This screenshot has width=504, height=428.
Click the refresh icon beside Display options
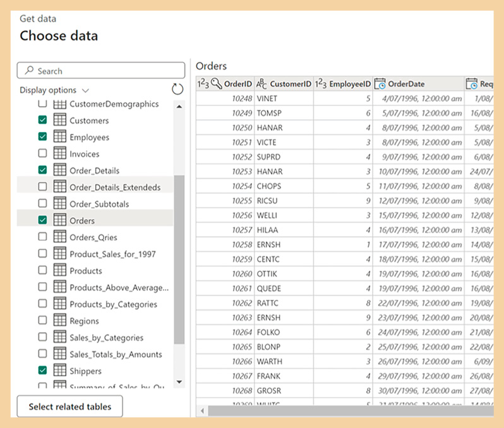(177, 90)
